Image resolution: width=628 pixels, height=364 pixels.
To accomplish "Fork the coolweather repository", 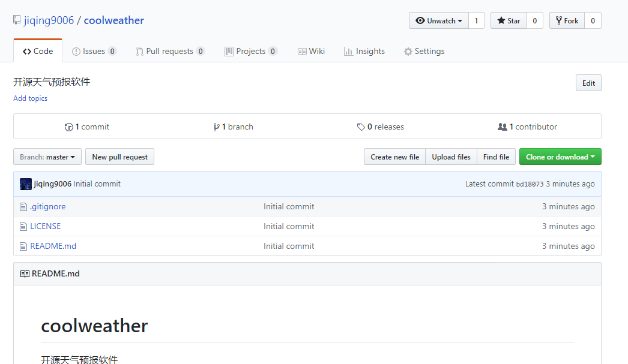I will (x=567, y=20).
